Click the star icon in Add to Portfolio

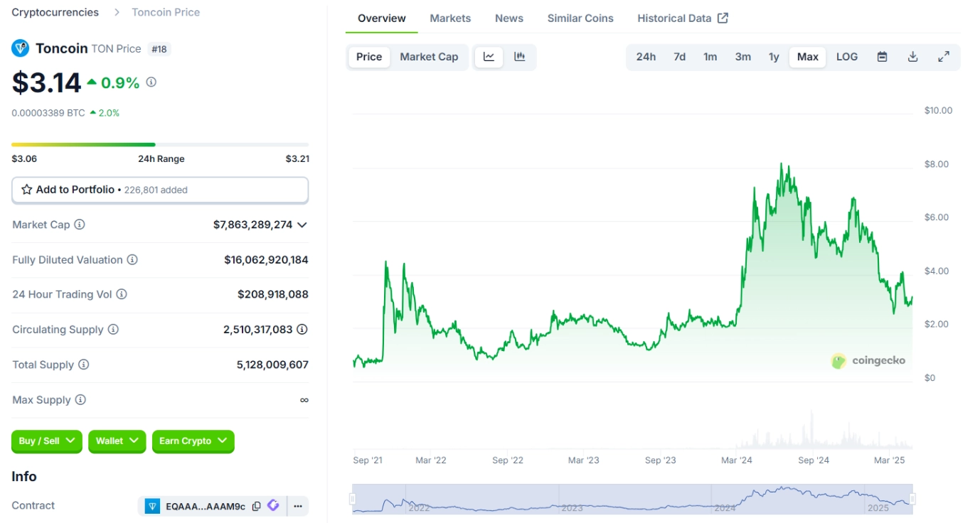27,190
